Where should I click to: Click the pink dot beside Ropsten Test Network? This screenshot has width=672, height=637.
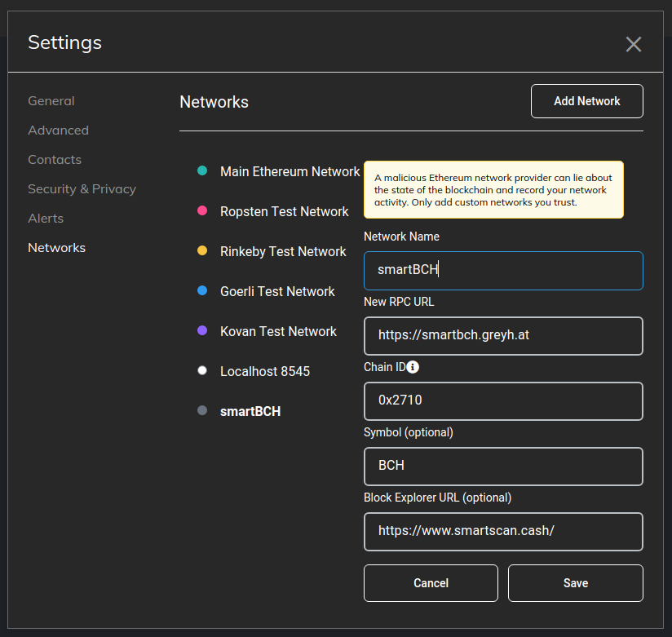(202, 210)
